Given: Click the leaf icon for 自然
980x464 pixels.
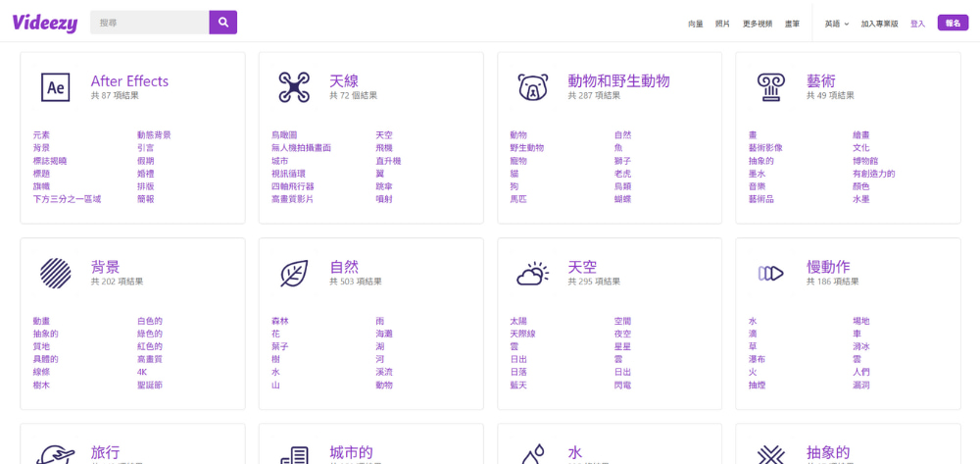Looking at the screenshot, I should 294,273.
